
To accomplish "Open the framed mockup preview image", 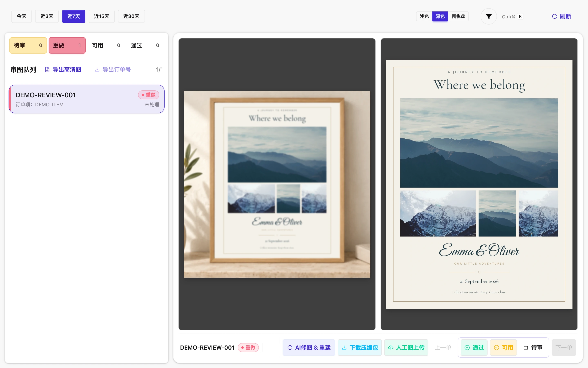I will [x=277, y=184].
